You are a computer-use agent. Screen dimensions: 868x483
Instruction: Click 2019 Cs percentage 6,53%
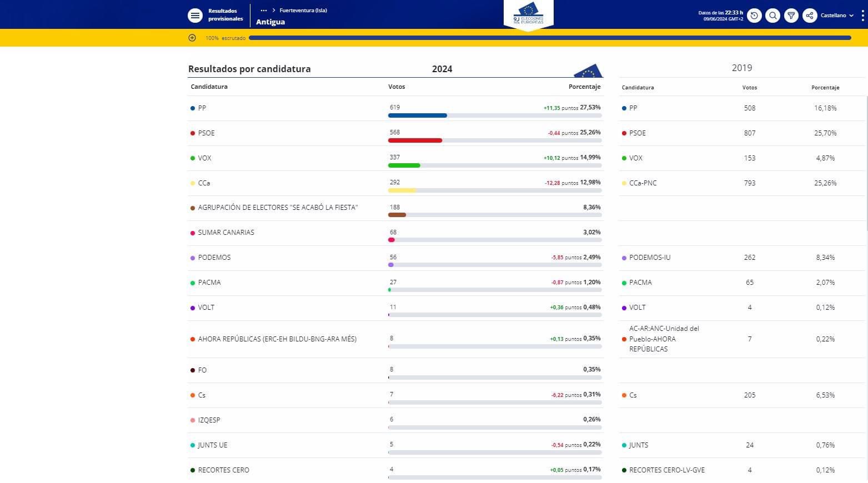(x=825, y=395)
